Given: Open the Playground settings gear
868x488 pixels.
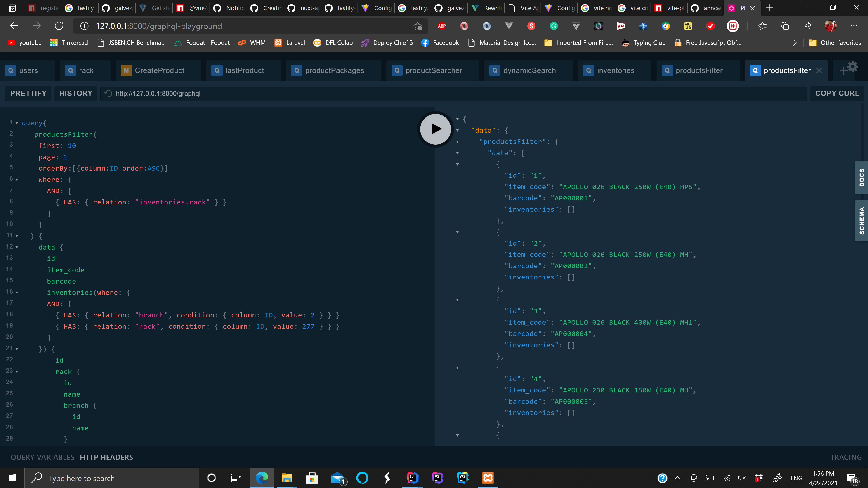Looking at the screenshot, I should (852, 66).
